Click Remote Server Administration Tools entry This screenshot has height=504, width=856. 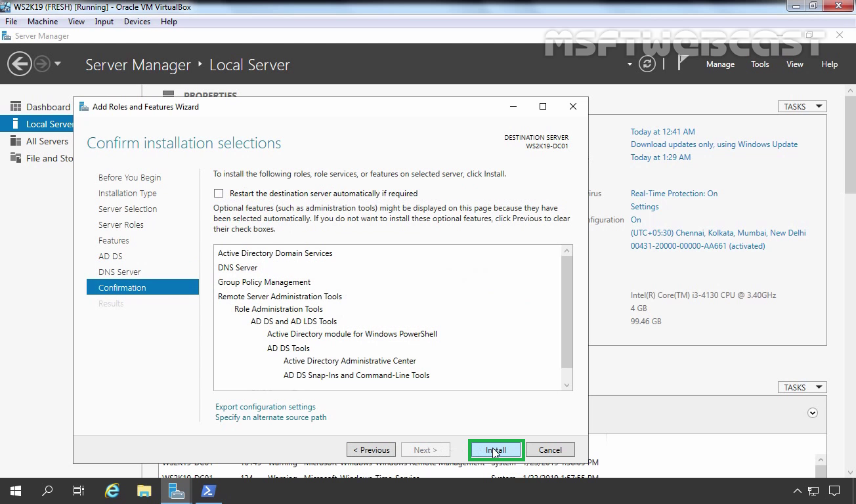(280, 297)
